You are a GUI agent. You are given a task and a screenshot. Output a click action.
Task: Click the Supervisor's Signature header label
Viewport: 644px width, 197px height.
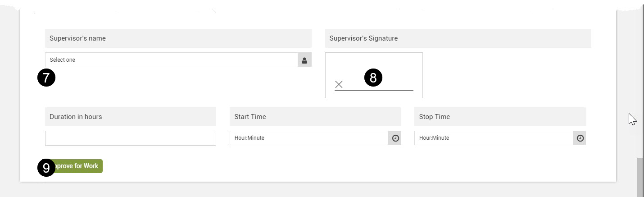[x=363, y=38]
